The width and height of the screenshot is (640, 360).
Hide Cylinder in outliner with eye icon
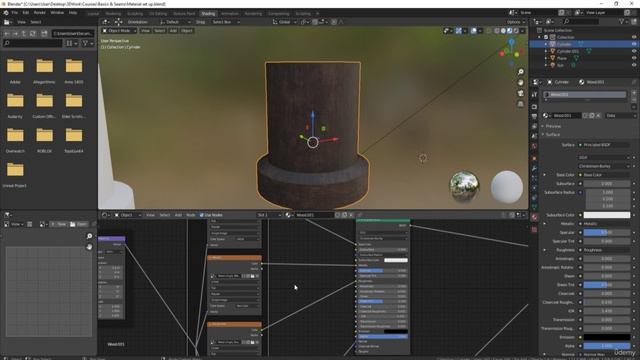(x=634, y=44)
